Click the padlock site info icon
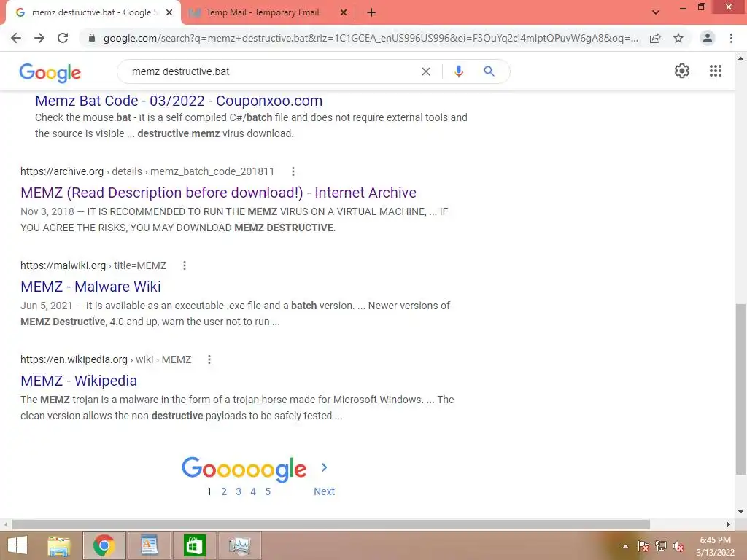Screen dimensions: 747x560 pyautogui.click(x=92, y=38)
